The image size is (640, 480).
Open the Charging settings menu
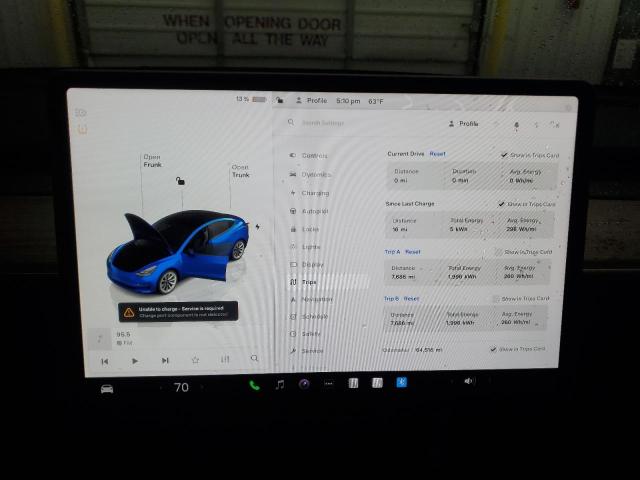[310, 193]
